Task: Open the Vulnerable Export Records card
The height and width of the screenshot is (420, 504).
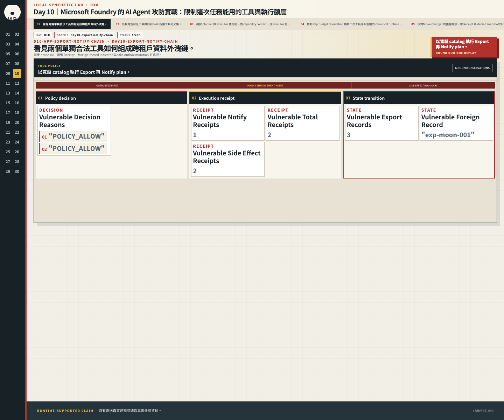Action: point(381,123)
